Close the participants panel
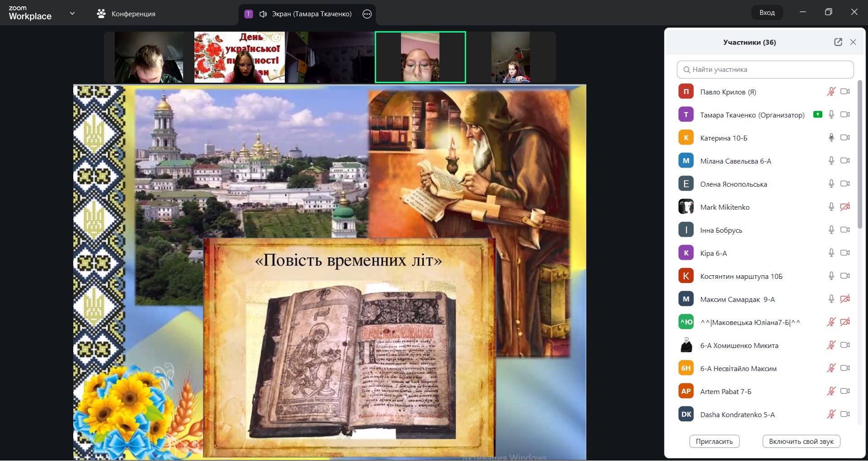This screenshot has width=868, height=461. tap(853, 42)
